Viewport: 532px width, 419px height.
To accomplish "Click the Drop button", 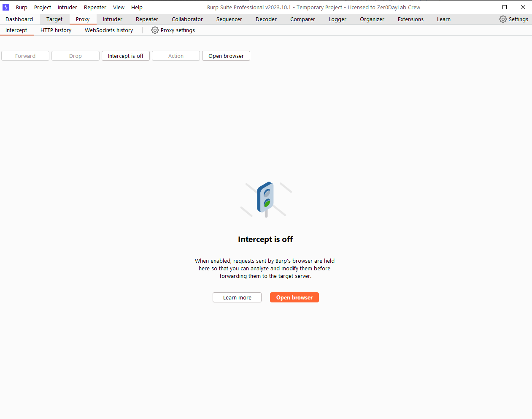I will 76,56.
